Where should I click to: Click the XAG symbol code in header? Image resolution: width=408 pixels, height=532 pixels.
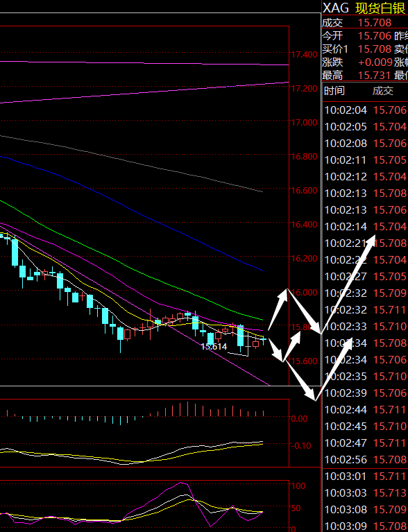[335, 8]
